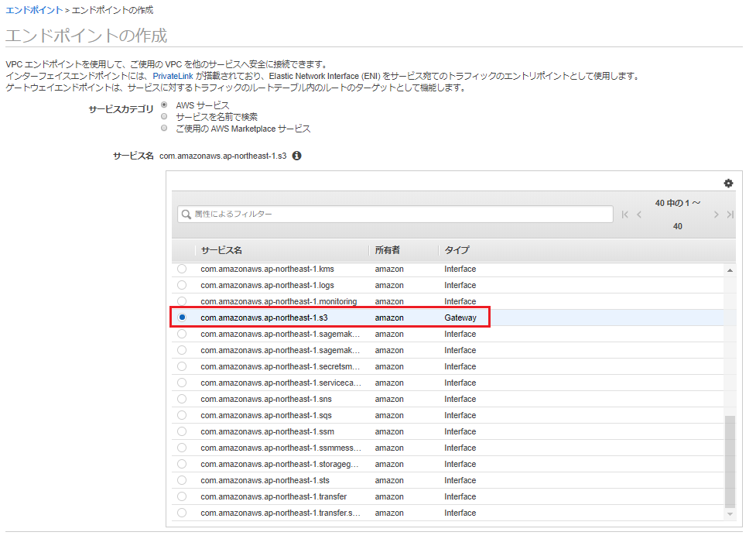Image resolution: width=756 pixels, height=539 pixels.
Task: Open the PrivateLink hyperlink
Action: (173, 76)
